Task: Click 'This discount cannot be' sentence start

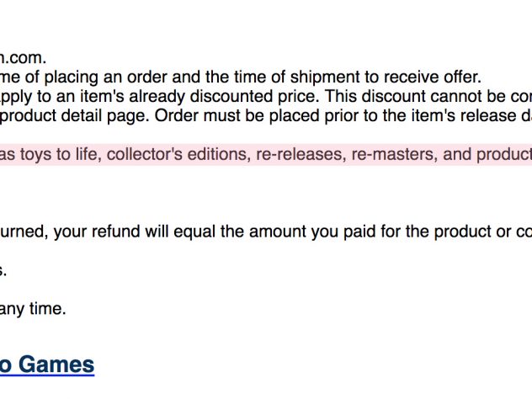Action: [x=416, y=96]
